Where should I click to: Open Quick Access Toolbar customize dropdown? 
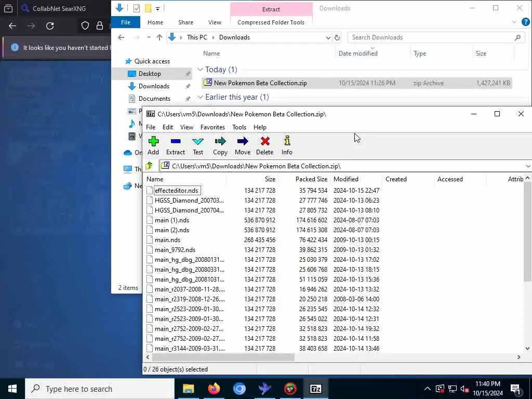click(158, 8)
